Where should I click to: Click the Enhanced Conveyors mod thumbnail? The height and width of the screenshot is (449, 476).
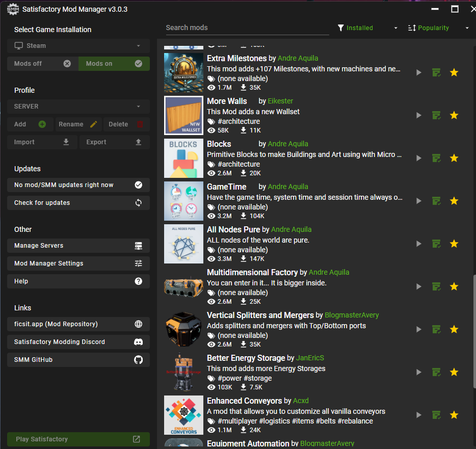click(183, 415)
